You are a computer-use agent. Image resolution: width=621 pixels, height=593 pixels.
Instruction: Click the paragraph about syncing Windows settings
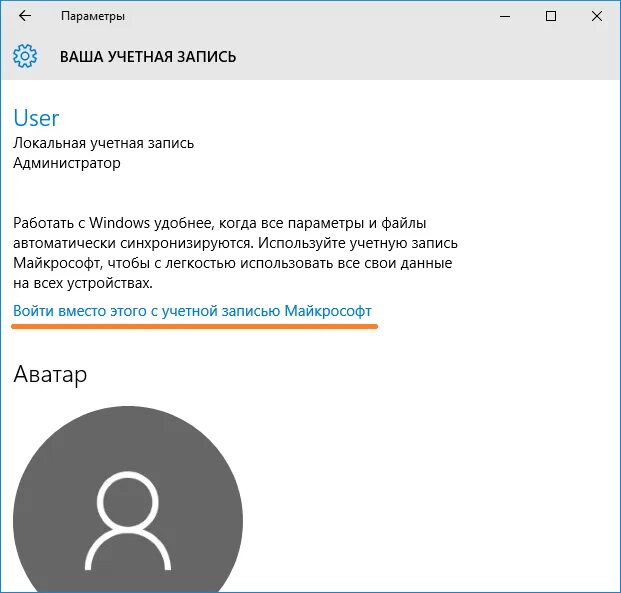click(x=235, y=253)
